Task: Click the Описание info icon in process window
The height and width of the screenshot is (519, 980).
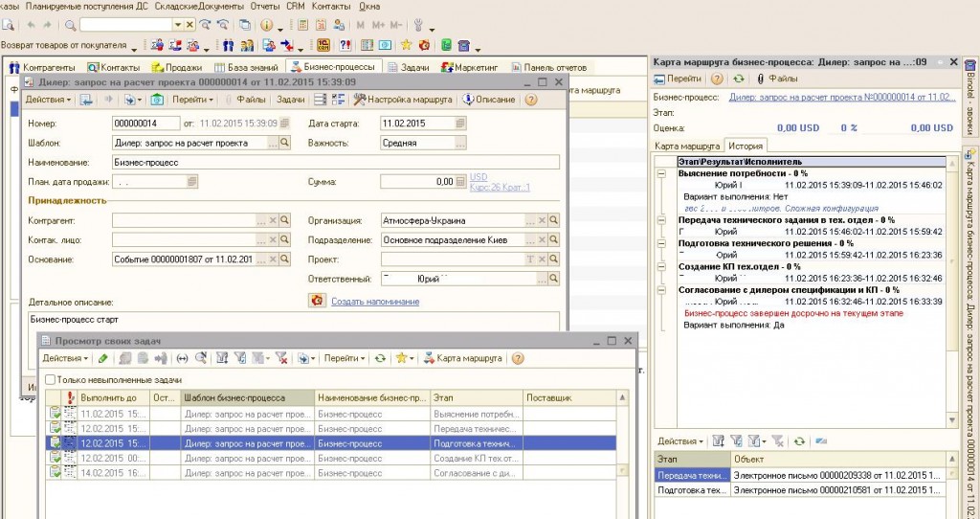Action: tap(468, 100)
